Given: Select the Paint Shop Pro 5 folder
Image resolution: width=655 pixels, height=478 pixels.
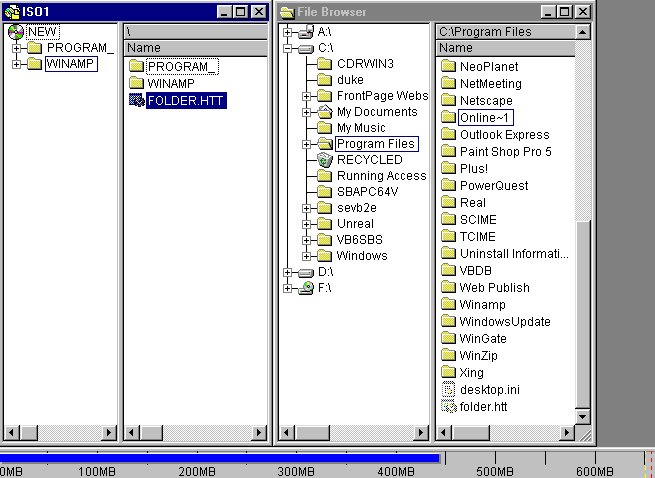Looking at the screenshot, I should (x=505, y=151).
